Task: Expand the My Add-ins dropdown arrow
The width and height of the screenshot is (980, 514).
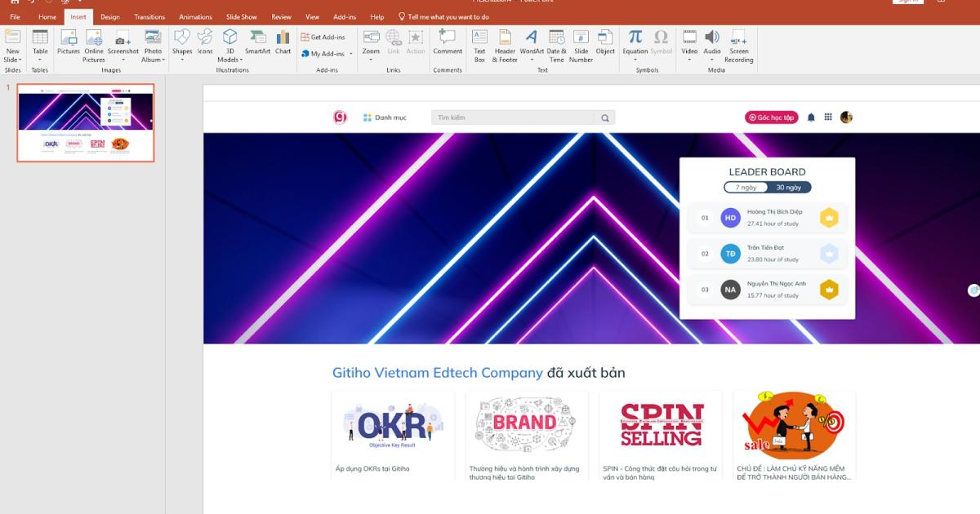Action: (x=351, y=54)
